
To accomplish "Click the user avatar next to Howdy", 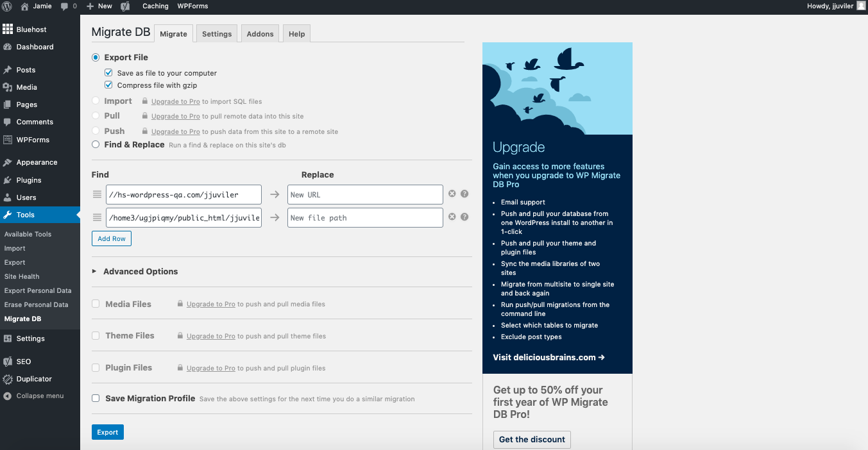I will 861,6.
